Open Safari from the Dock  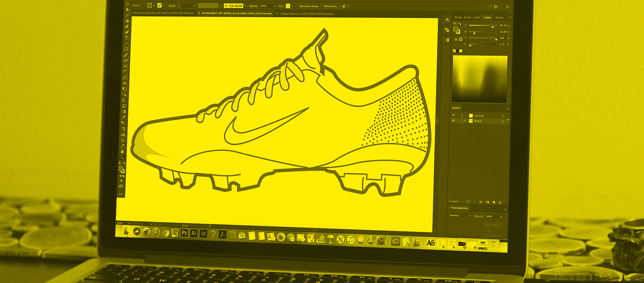[156, 232]
